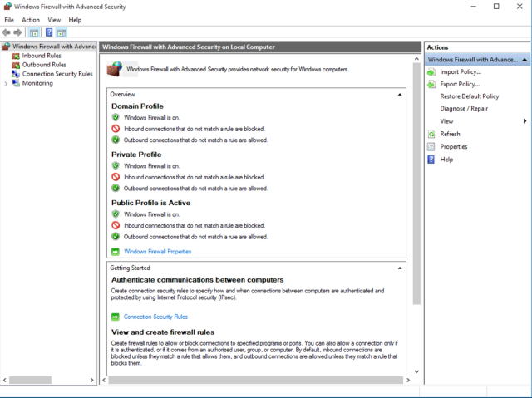The height and width of the screenshot is (398, 532).
Task: Click Export Policy action
Action: 460,84
